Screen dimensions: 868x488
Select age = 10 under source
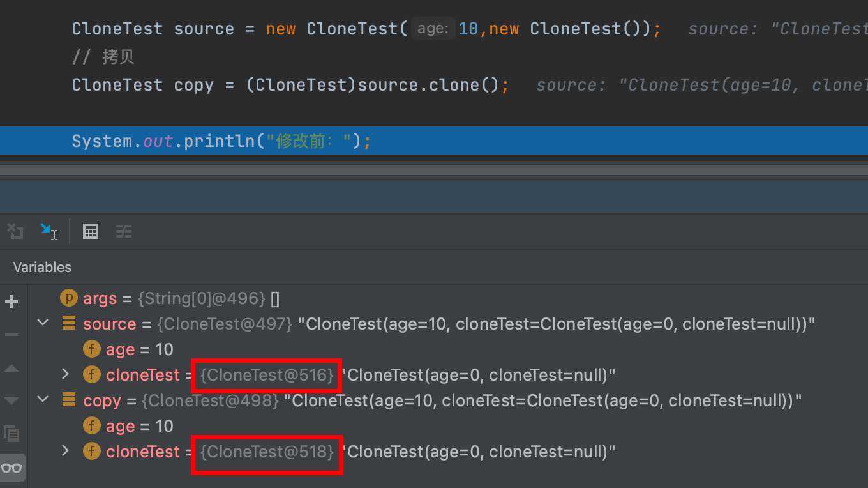click(447, 349)
